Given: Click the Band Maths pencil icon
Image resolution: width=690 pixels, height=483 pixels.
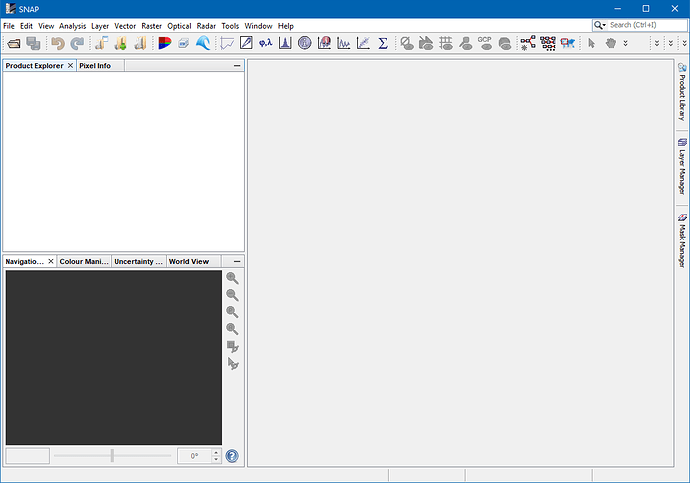Looking at the screenshot, I should click(246, 43).
